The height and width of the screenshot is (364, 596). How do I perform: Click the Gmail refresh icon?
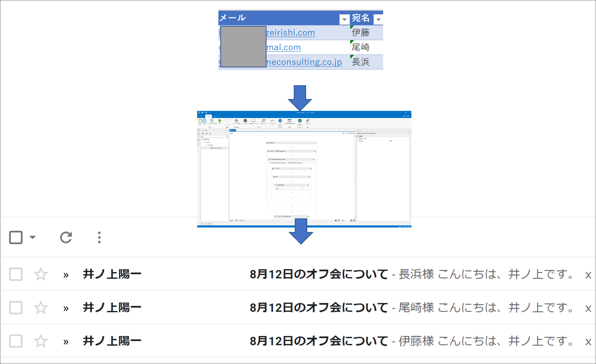point(66,237)
